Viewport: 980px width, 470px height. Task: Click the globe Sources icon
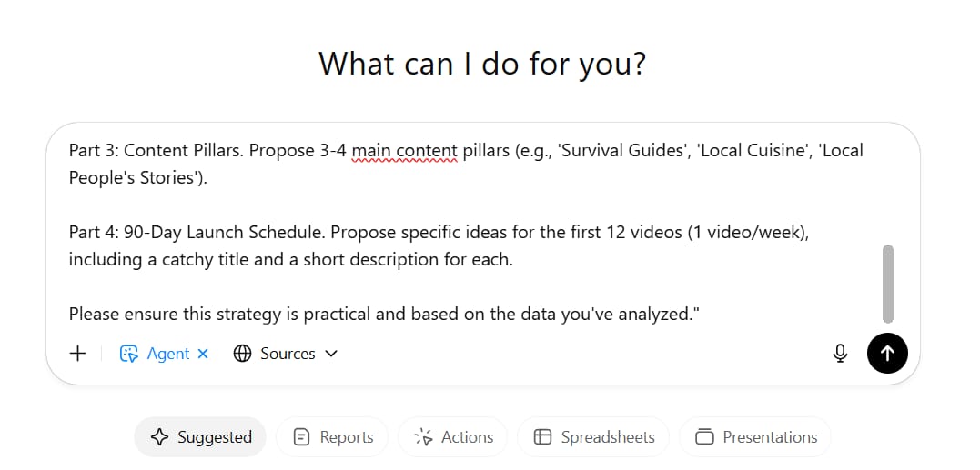[243, 354]
